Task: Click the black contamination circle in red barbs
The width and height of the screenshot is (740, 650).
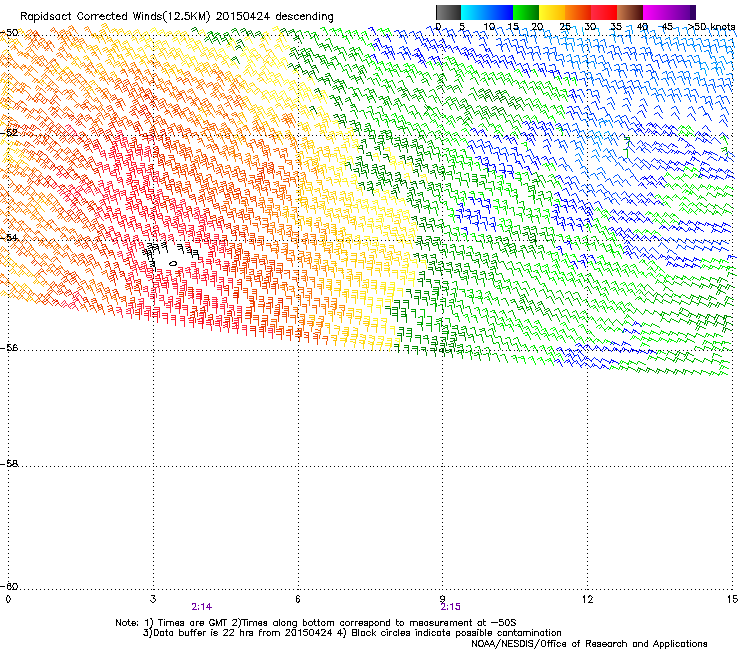Action: (173, 263)
